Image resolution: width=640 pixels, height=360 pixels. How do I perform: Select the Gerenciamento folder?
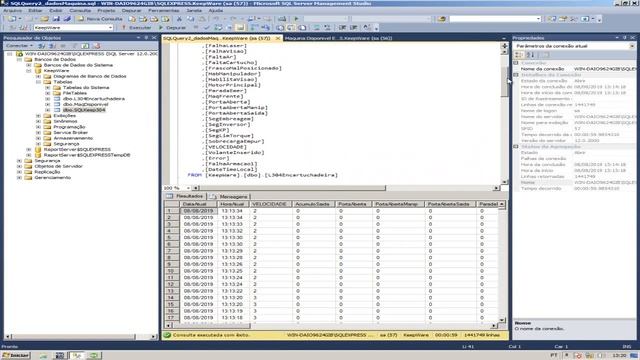(x=52, y=178)
